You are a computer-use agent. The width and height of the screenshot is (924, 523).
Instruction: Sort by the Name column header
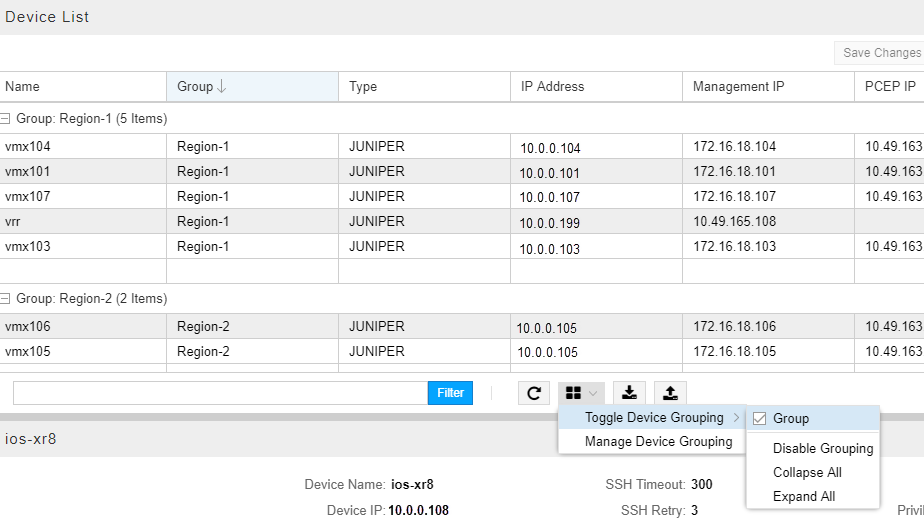[x=23, y=87]
